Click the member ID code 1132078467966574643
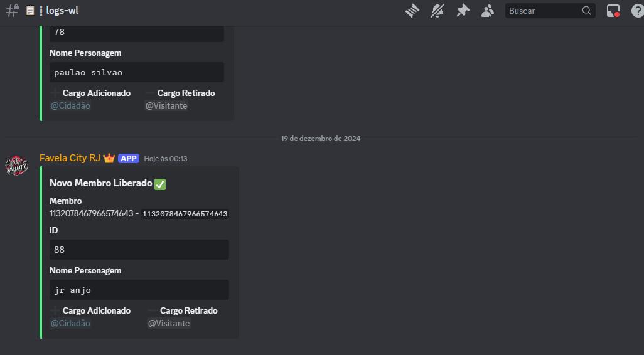The image size is (644, 355). pos(185,214)
